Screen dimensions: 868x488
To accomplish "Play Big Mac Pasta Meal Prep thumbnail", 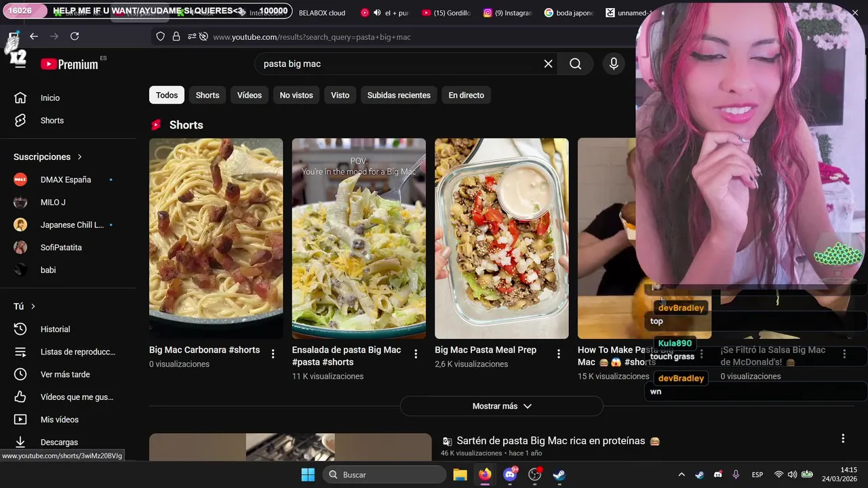I will pos(502,239).
